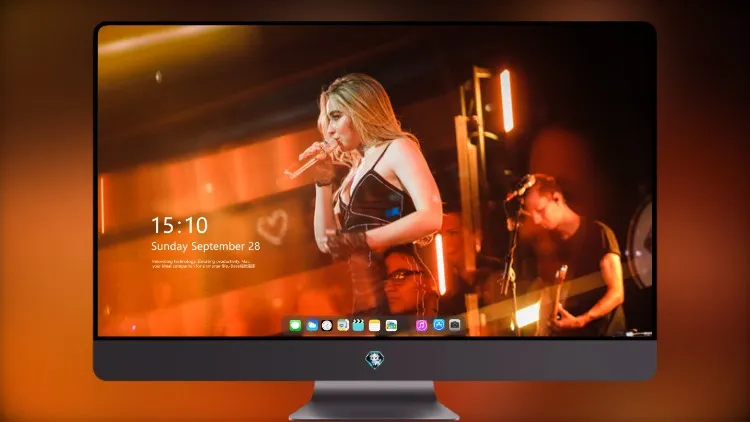Click the logo badge on monitor chin

click(375, 359)
